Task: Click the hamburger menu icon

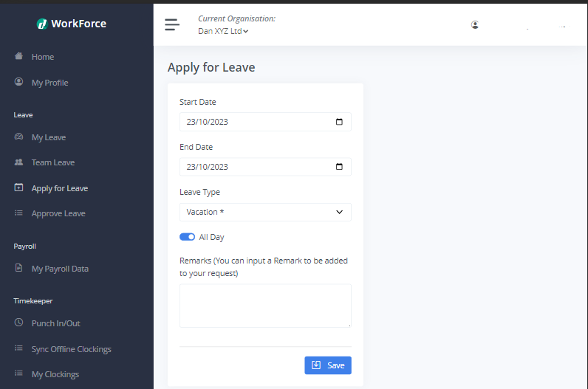Action: click(172, 24)
